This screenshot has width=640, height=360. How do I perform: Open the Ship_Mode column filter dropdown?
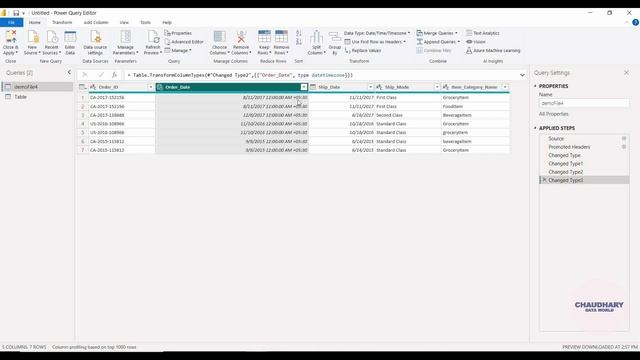(437, 87)
